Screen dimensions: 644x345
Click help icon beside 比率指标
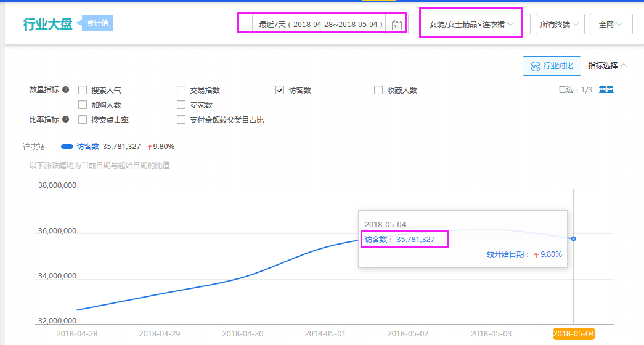pos(66,120)
